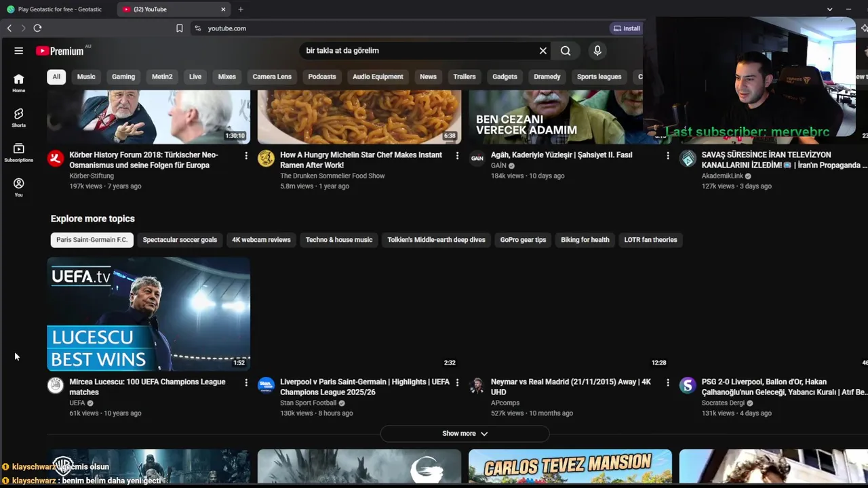
Task: Click the GAİN channel avatar
Action: pos(477,159)
